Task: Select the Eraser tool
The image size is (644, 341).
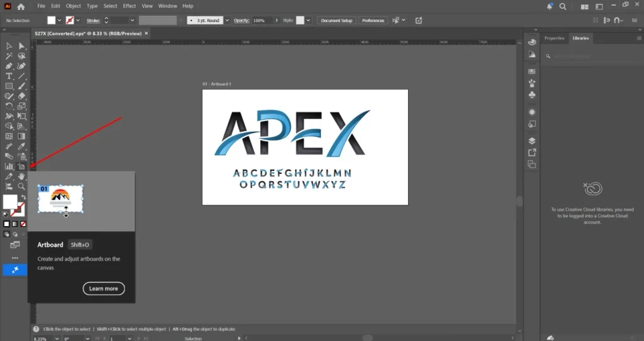Action: coord(21,96)
